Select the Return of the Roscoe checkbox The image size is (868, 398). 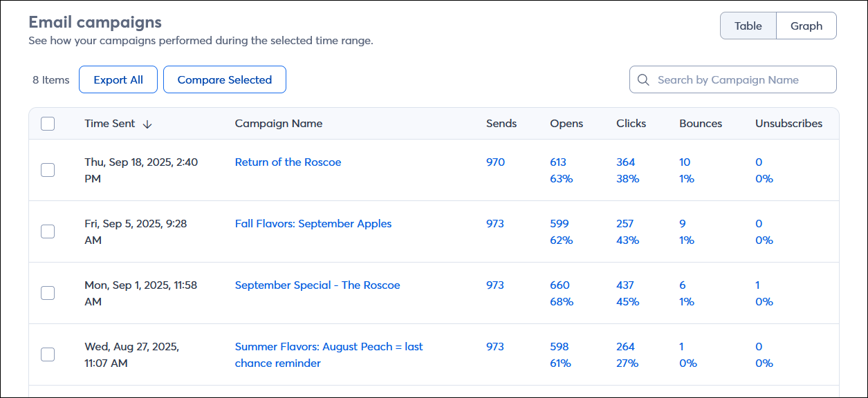48,170
